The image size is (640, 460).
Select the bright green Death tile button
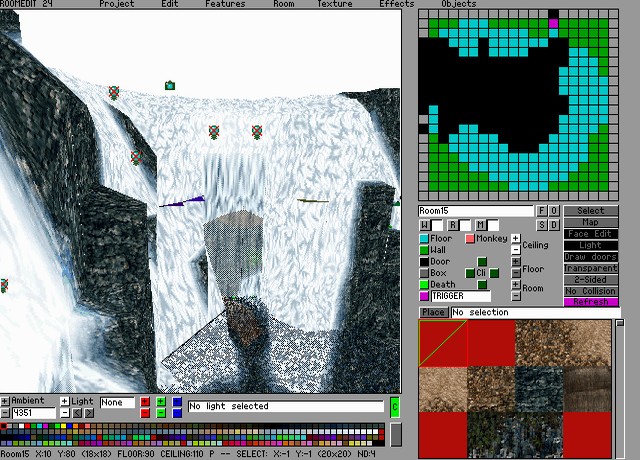424,285
